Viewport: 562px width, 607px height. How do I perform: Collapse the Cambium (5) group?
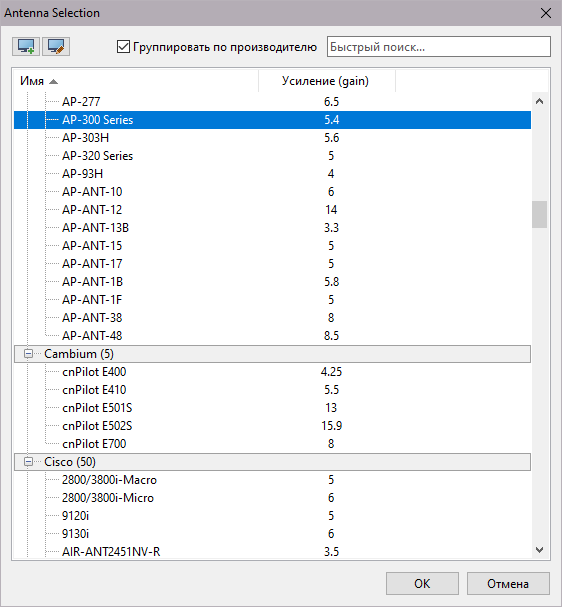(28, 354)
